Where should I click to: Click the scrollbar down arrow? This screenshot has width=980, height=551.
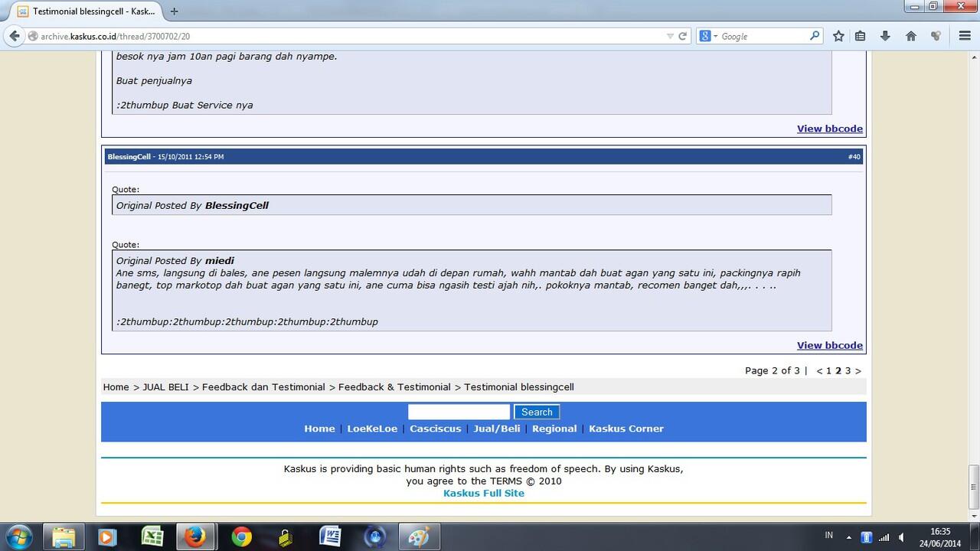coord(974,515)
